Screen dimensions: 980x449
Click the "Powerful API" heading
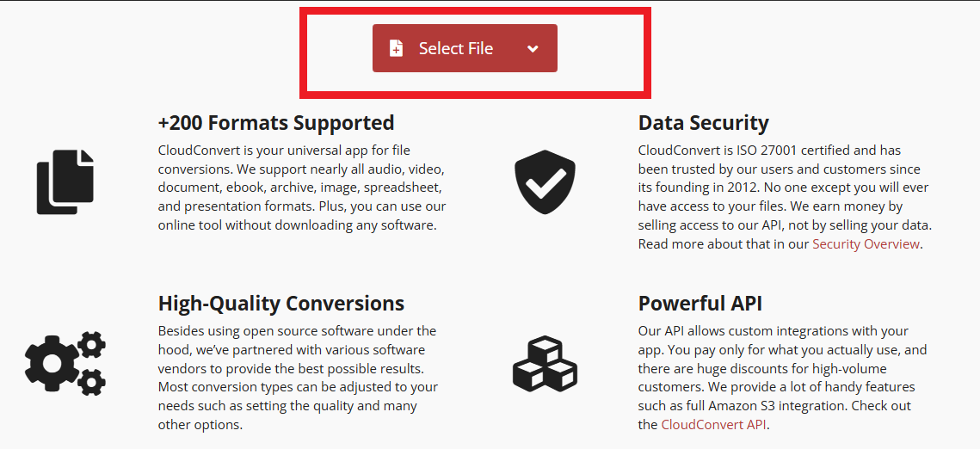click(700, 304)
